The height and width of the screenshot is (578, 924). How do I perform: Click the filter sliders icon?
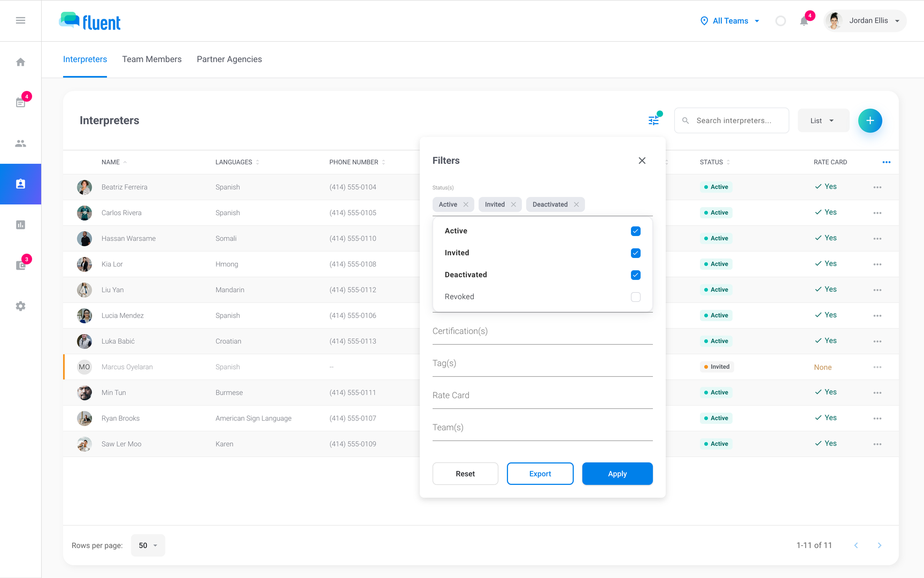653,120
